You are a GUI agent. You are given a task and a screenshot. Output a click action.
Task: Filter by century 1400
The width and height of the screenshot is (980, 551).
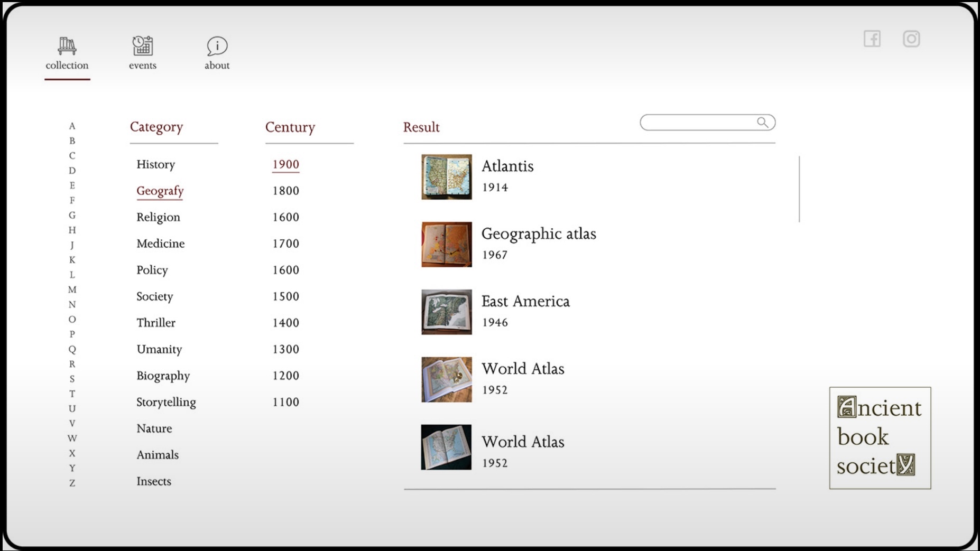tap(286, 323)
